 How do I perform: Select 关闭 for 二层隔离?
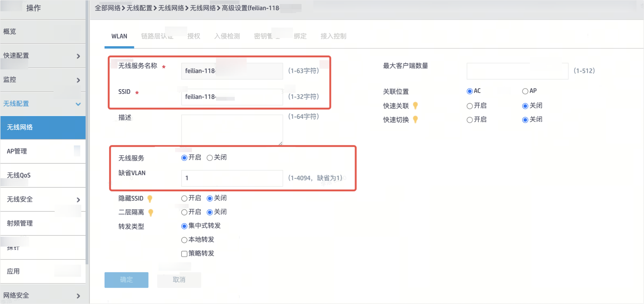pos(210,213)
